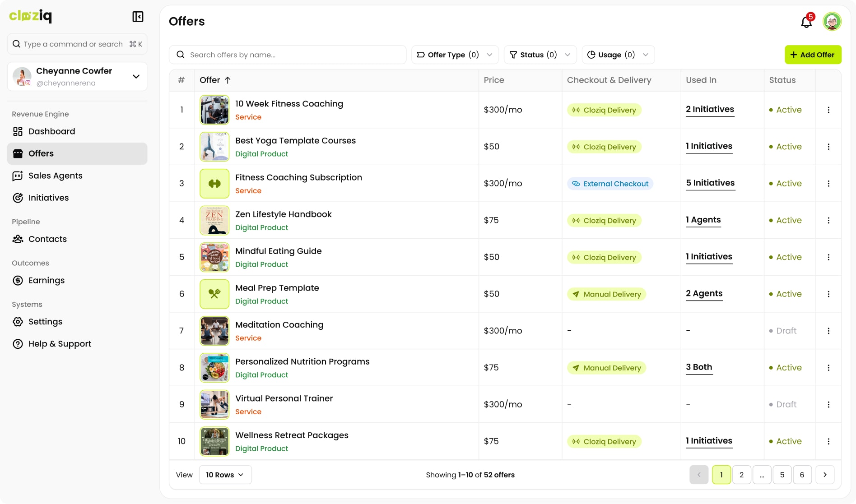Expand Offer Type filter
This screenshot has height=504, width=856.
pyautogui.click(x=455, y=55)
